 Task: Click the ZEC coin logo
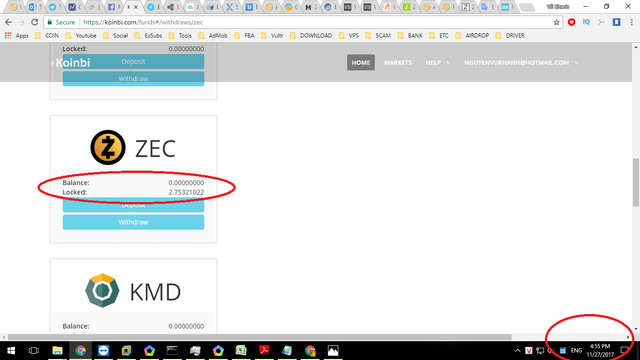click(x=108, y=147)
